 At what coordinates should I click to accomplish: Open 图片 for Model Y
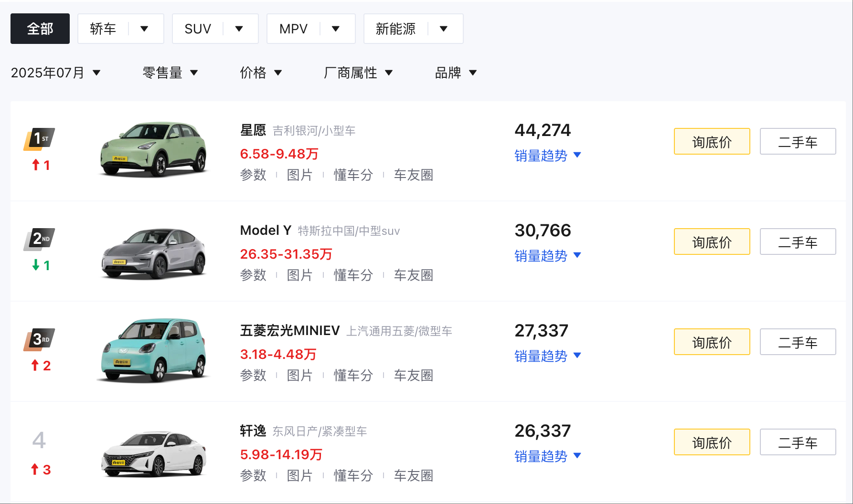point(299,275)
